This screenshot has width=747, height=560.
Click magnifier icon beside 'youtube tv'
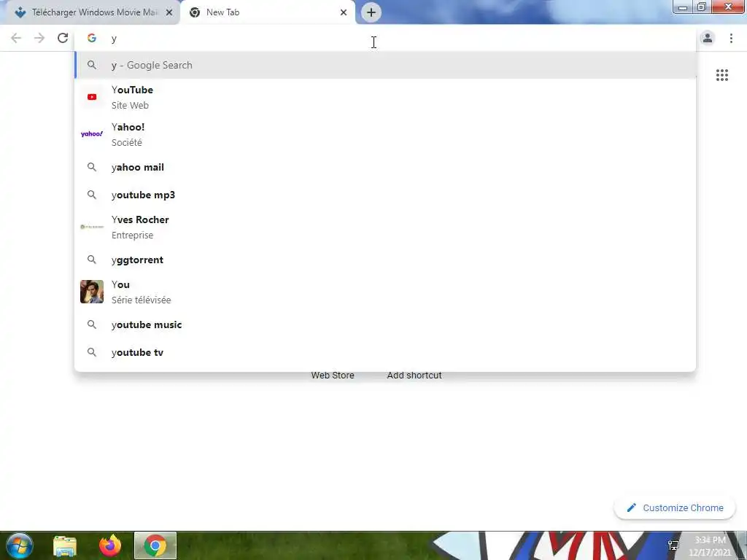[91, 352]
